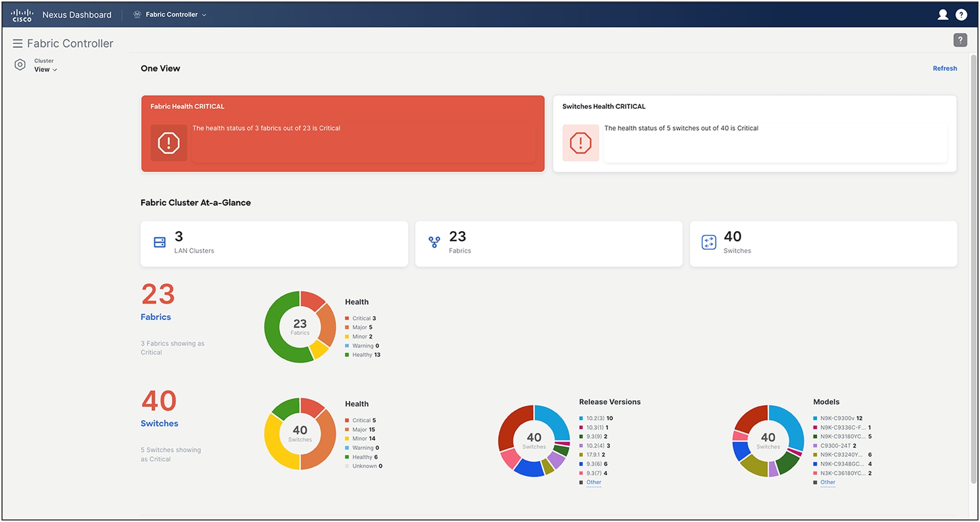Click the Switches Health critical alert icon
The height and width of the screenshot is (522, 980).
(x=581, y=143)
